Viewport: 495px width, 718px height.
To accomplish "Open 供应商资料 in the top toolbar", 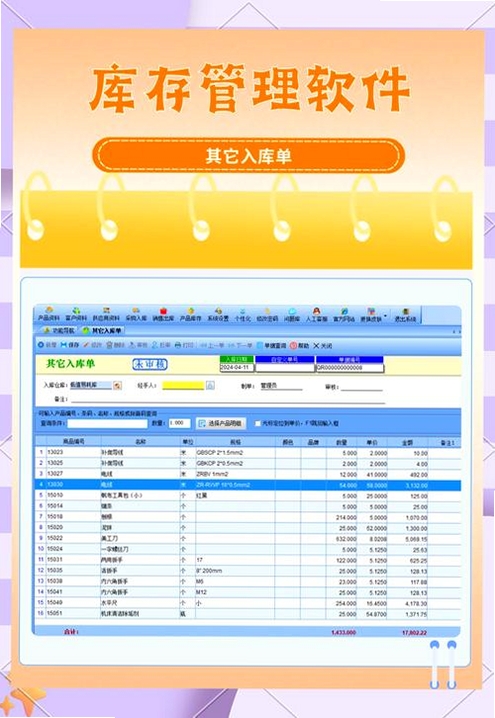I will [106, 314].
